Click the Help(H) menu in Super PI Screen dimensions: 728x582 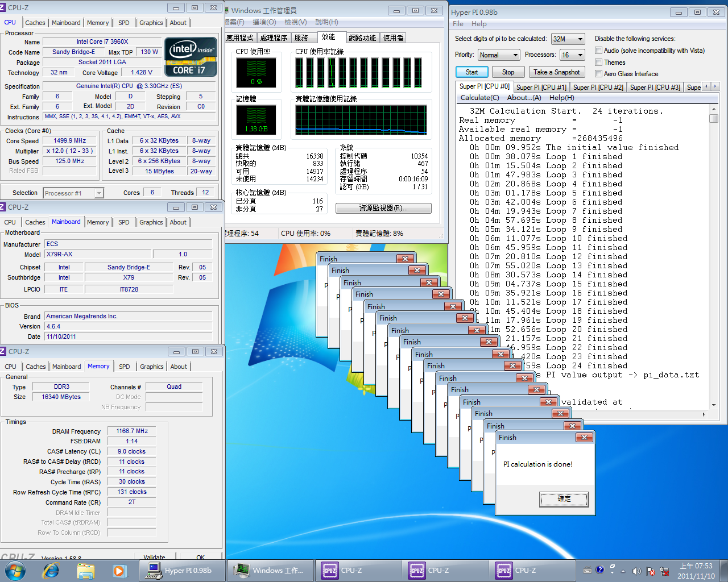pyautogui.click(x=562, y=98)
